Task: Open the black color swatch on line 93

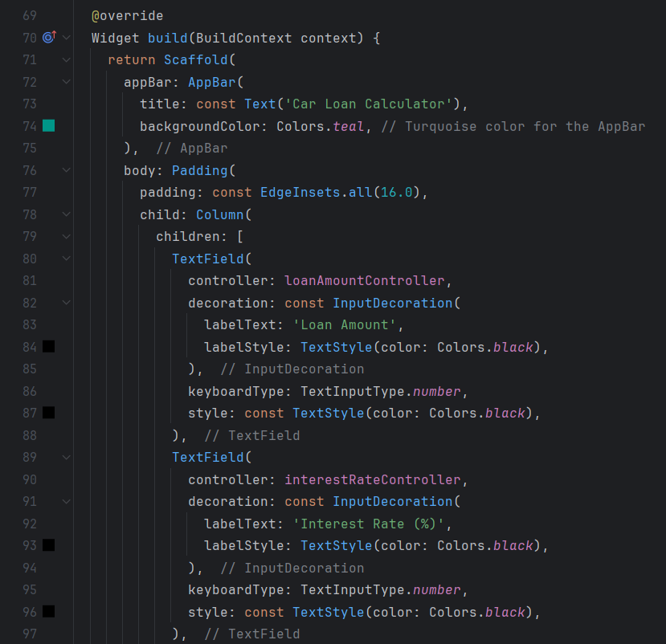Action: [49, 544]
